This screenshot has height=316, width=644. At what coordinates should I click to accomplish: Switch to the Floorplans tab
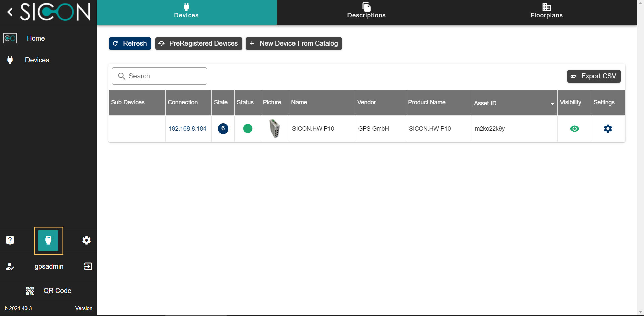pyautogui.click(x=546, y=12)
